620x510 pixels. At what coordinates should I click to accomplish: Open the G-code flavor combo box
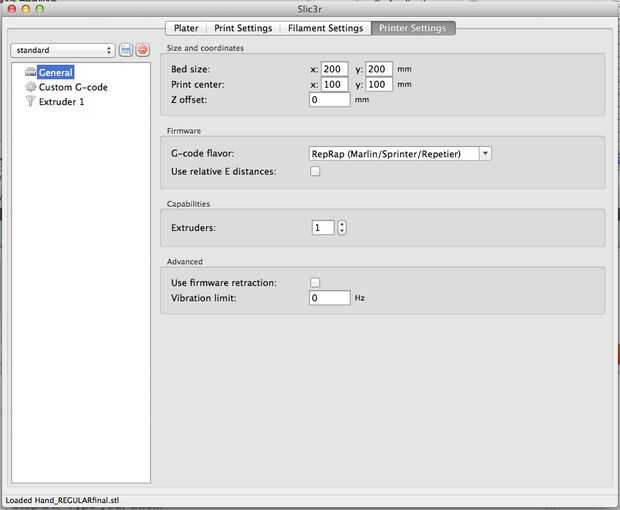pyautogui.click(x=400, y=153)
